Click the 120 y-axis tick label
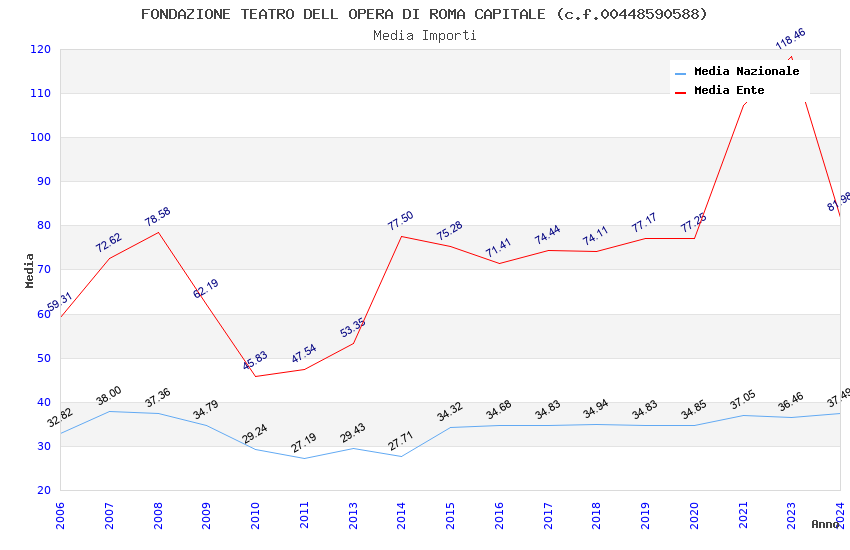Image resolution: width=850 pixels, height=550 pixels. pyautogui.click(x=40, y=49)
